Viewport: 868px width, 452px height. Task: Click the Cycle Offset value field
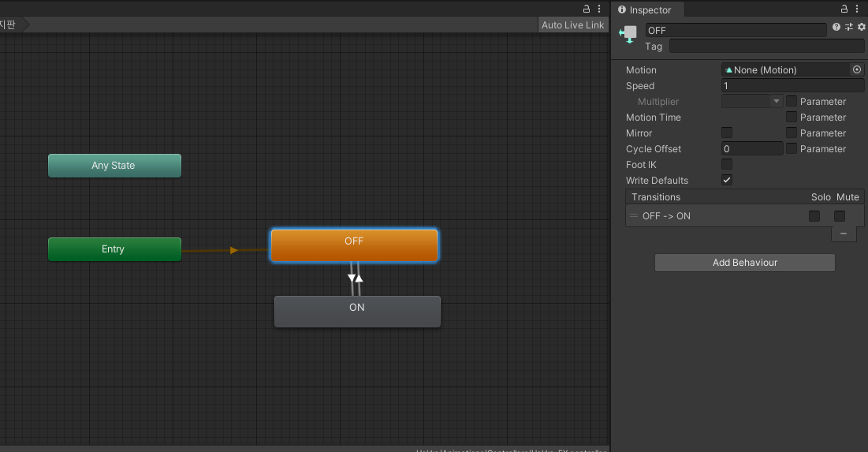(x=752, y=149)
